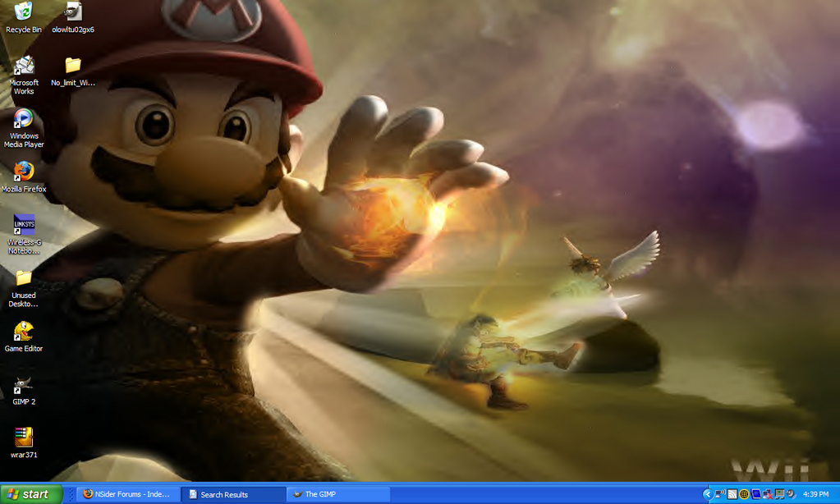Click the yellow globe tray icon
Viewport: 840px width, 504px height.
point(744,494)
